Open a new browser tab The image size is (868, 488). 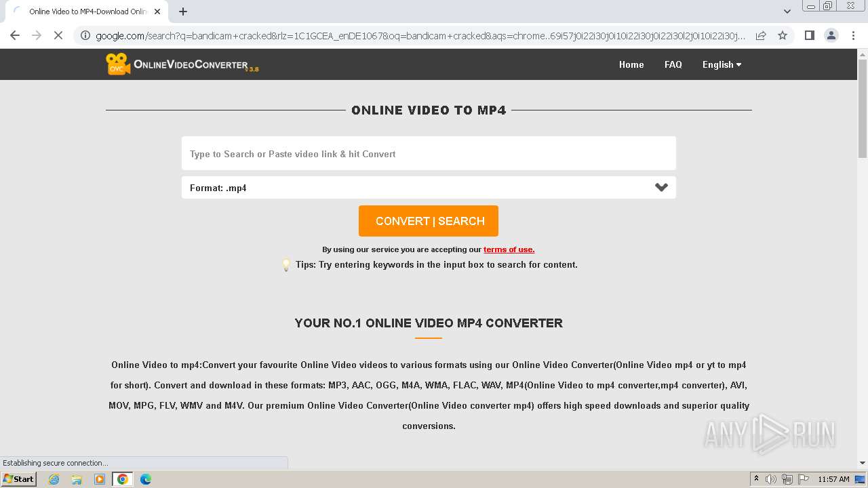(x=183, y=12)
